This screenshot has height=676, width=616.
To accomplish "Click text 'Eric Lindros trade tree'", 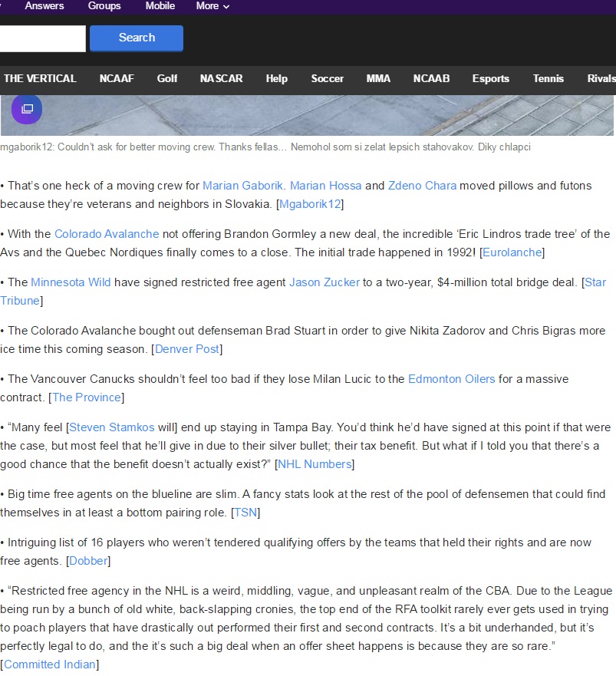I will pos(517,234).
